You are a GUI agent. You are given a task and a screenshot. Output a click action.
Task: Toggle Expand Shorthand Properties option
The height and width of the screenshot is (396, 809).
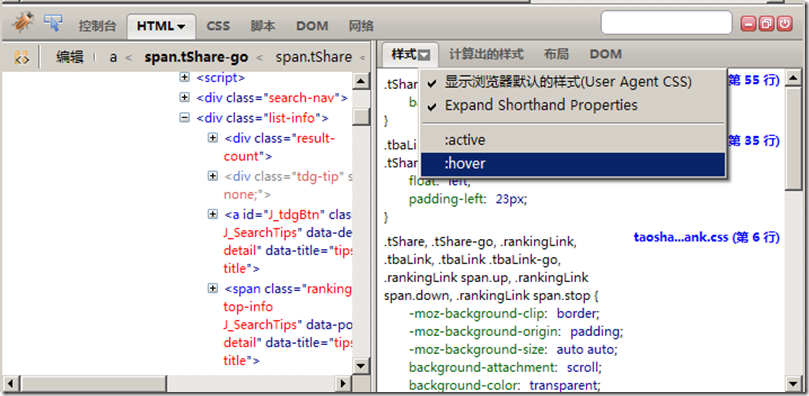tap(573, 105)
